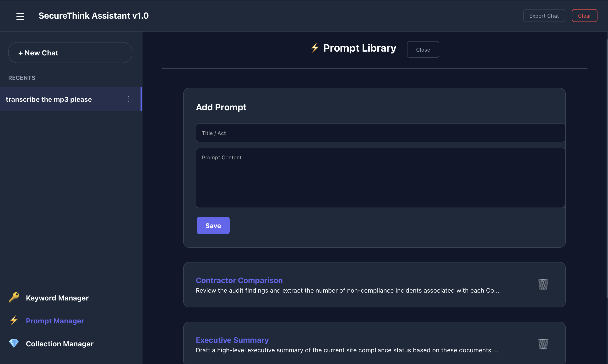The width and height of the screenshot is (608, 364).
Task: Click the key icon beside Keyword Manager
Action: point(14,298)
